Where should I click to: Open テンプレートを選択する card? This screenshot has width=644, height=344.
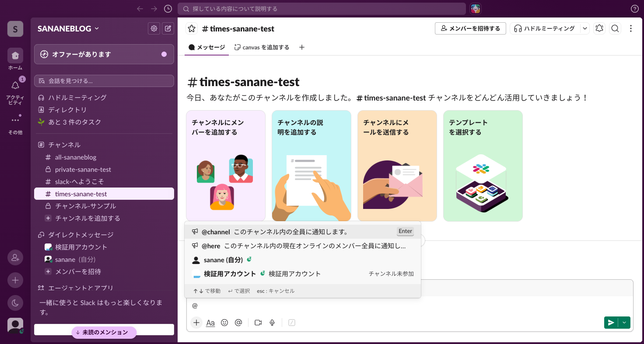pyautogui.click(x=483, y=166)
